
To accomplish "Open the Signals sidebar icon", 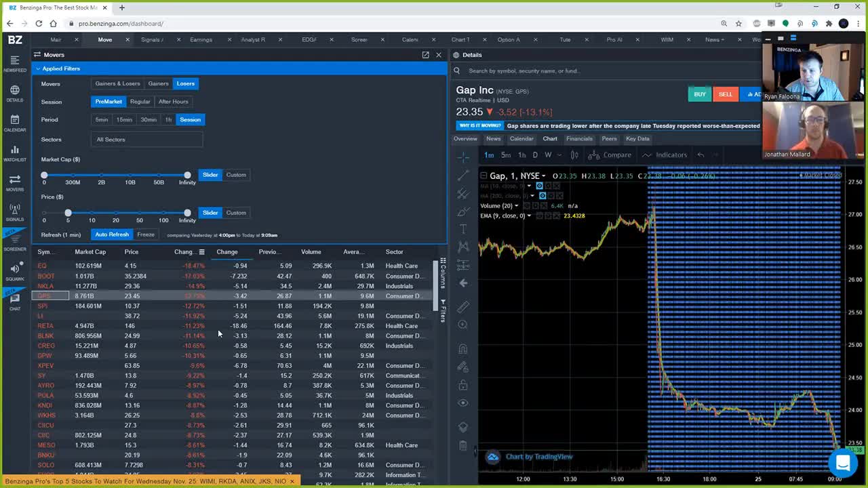I will [15, 213].
